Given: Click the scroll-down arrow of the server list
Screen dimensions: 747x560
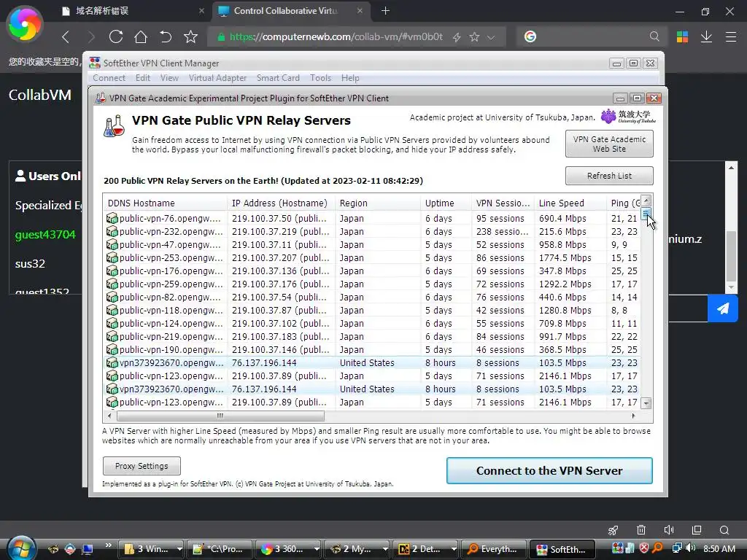Looking at the screenshot, I should [646, 404].
